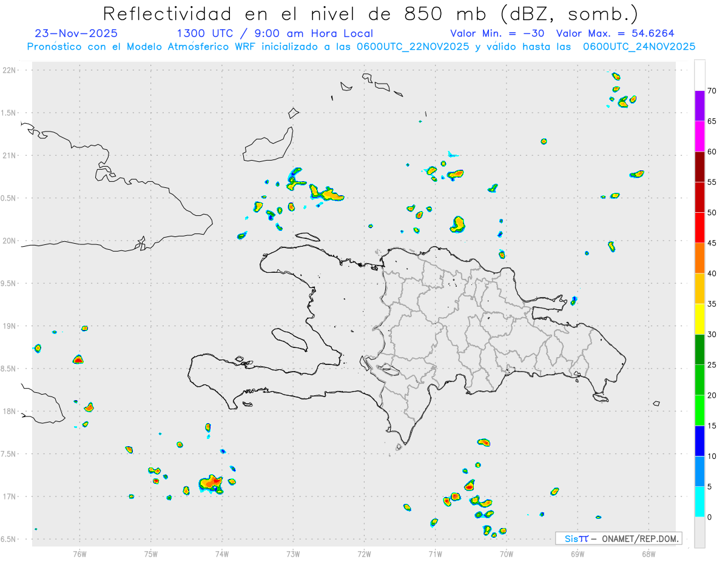728x562 pixels.
Task: Click the '73W' longitude label
Action: tap(293, 554)
